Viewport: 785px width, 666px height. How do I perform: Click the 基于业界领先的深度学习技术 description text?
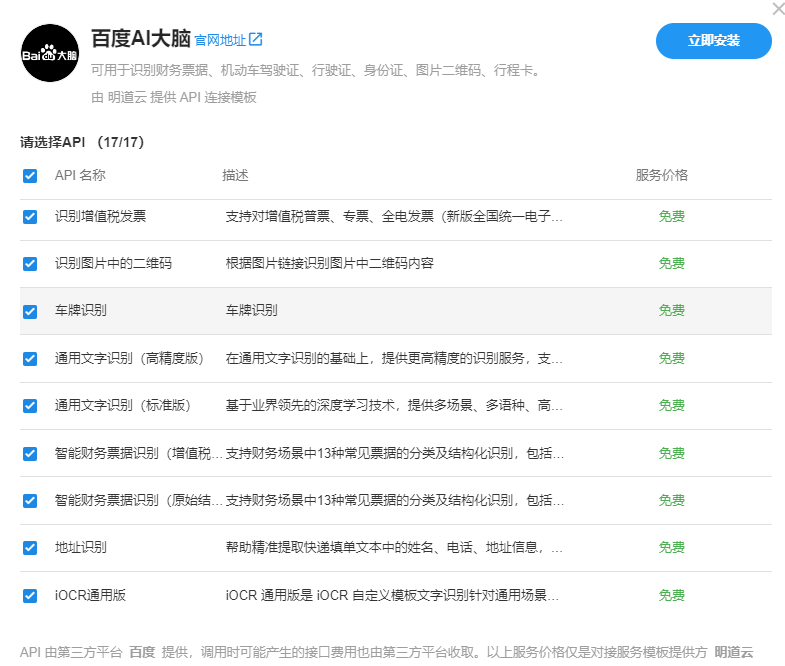394,406
